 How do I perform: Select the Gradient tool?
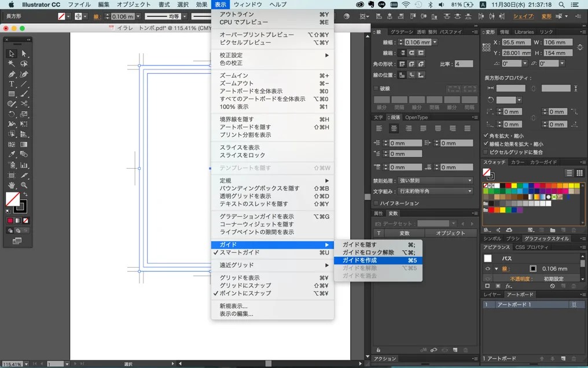24,144
